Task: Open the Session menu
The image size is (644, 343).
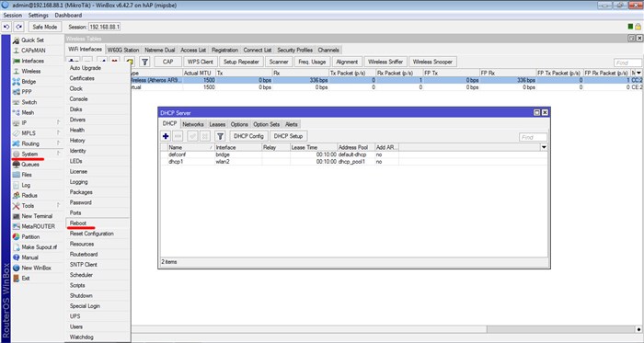Action: (x=12, y=16)
